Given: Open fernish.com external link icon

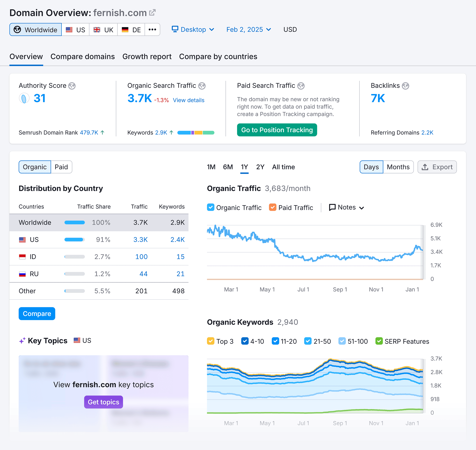Looking at the screenshot, I should click(x=152, y=12).
